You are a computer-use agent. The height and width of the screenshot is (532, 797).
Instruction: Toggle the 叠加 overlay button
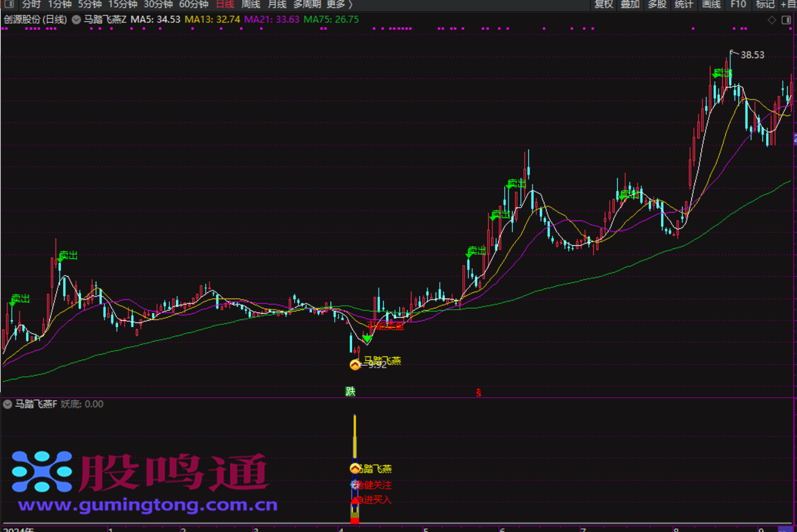(x=630, y=4)
